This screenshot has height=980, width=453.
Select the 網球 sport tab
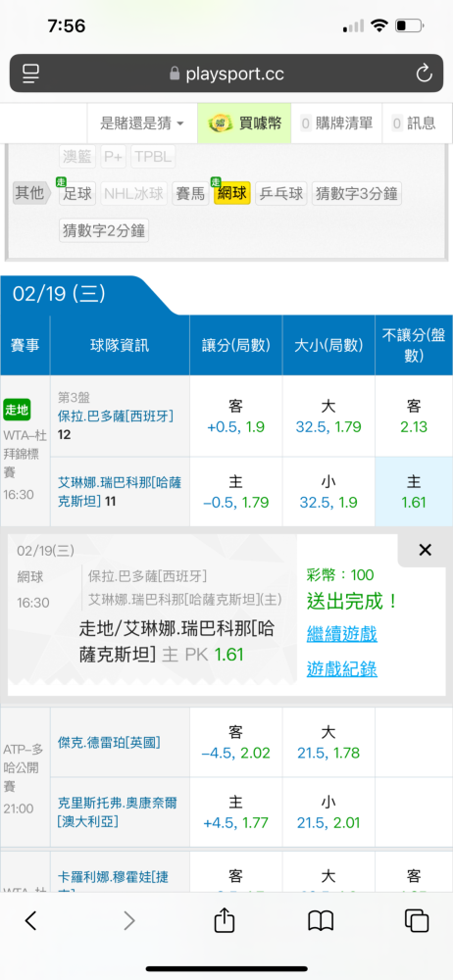tap(232, 193)
